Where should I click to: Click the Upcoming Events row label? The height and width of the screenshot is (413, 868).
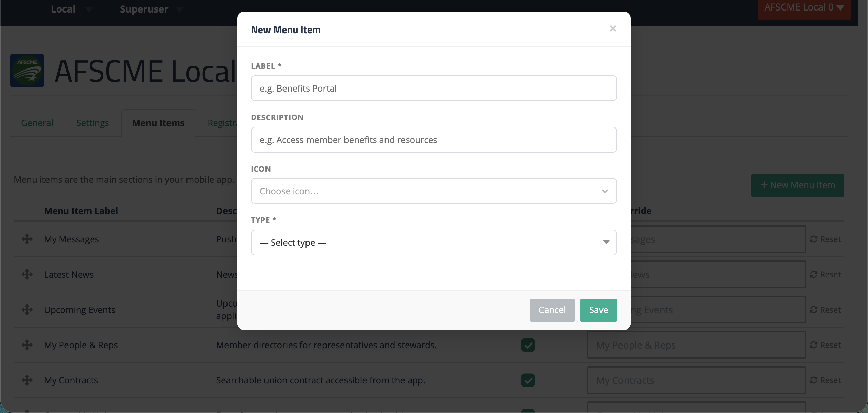pyautogui.click(x=80, y=310)
